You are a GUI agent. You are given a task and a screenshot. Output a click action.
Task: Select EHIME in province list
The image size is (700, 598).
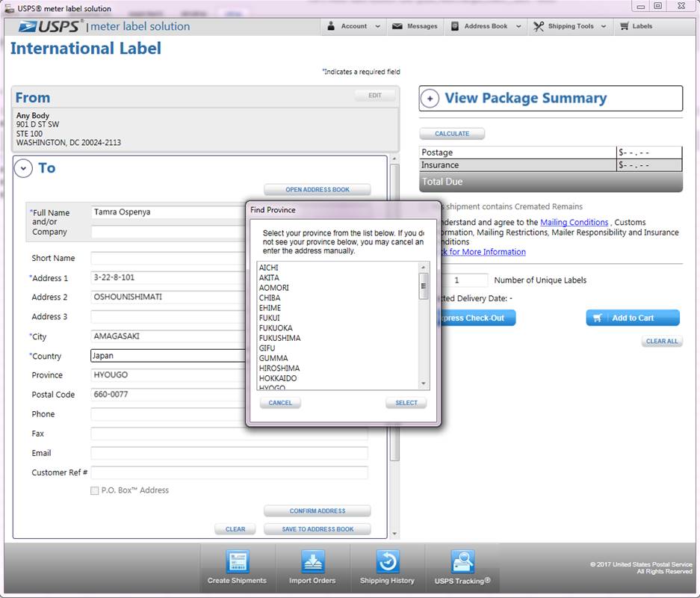(270, 308)
